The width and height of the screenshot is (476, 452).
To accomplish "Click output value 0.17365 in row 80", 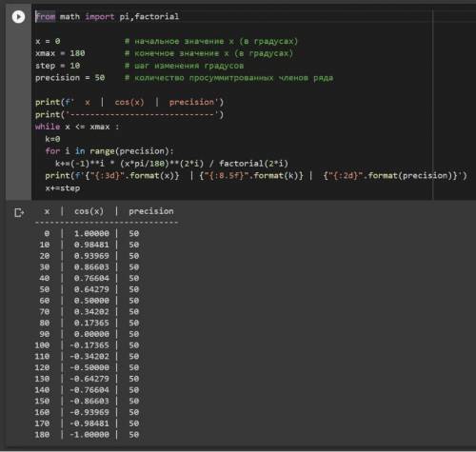I will pos(91,323).
